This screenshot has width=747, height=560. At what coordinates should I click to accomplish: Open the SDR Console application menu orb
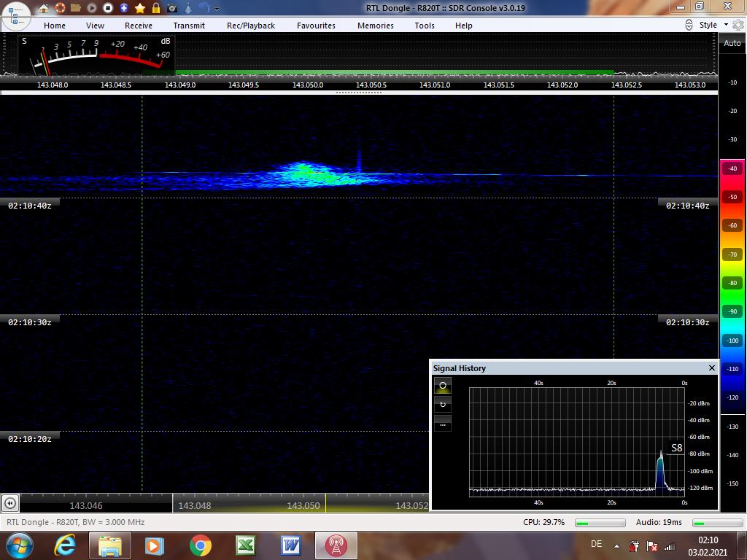(x=16, y=15)
